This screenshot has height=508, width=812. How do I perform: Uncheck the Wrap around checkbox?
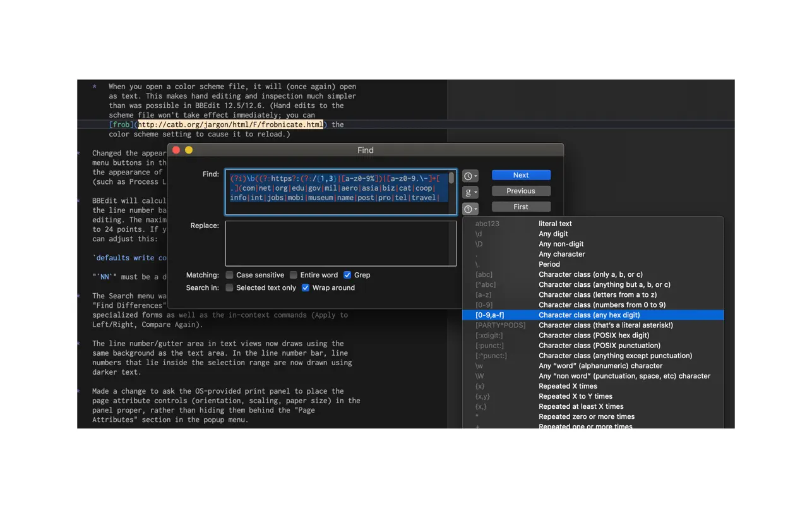pyautogui.click(x=306, y=287)
